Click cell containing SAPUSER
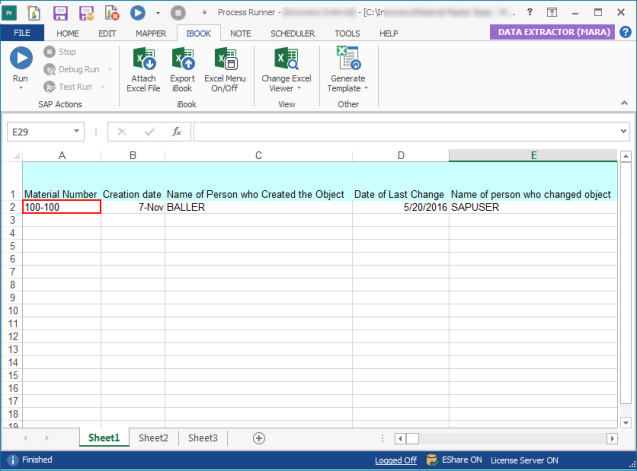The height and width of the screenshot is (471, 637). [533, 207]
